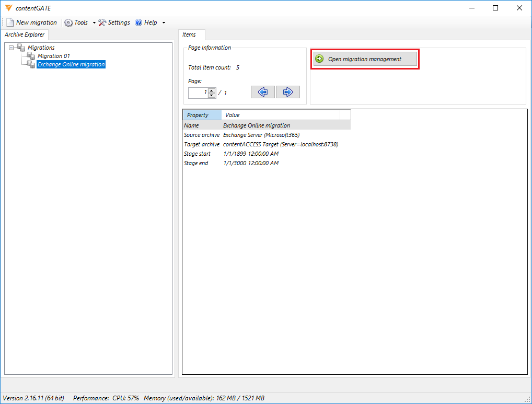Viewport: 532px width, 404px height.
Task: Select the Items tab
Action: 189,34
